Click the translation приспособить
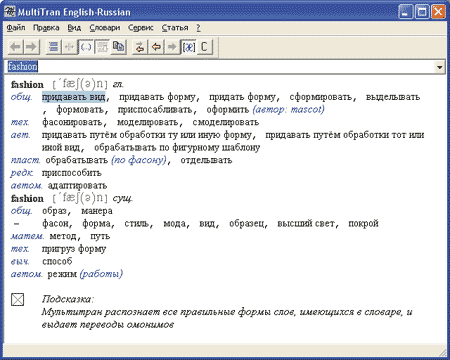The image size is (450, 360). coord(72,173)
